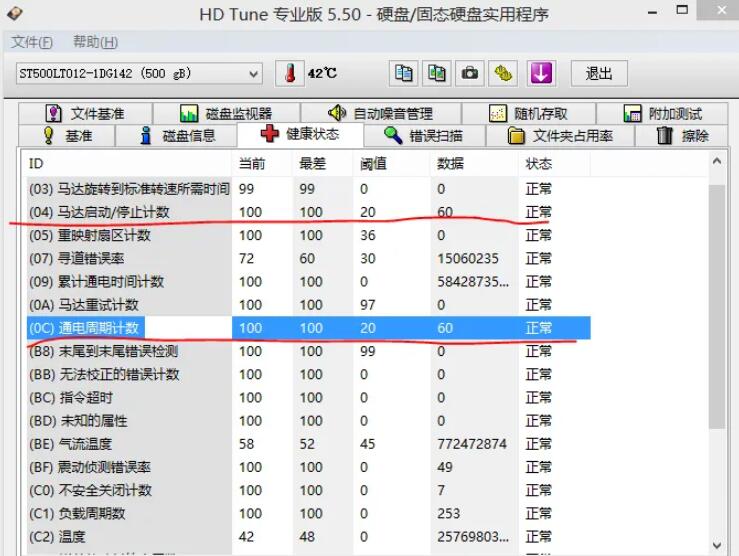Select row (07) 寻道错误率
Viewport: 739px width, 556px height.
[309, 258]
